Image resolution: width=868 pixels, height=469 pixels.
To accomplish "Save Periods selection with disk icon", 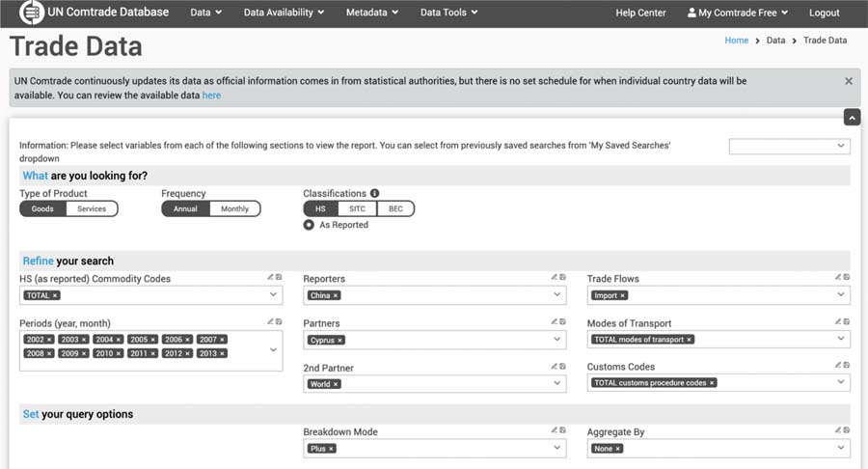I will click(279, 321).
